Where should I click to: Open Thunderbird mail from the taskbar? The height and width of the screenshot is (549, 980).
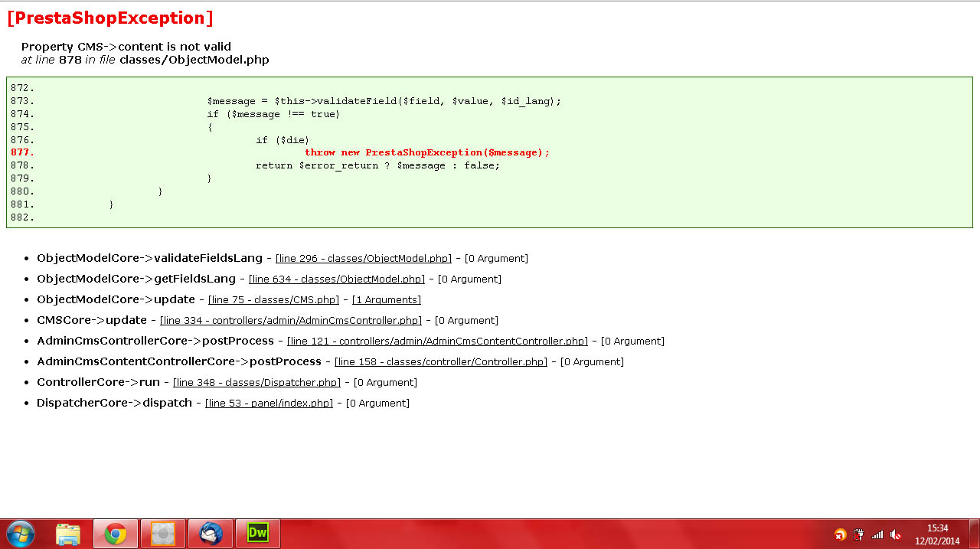[210, 534]
